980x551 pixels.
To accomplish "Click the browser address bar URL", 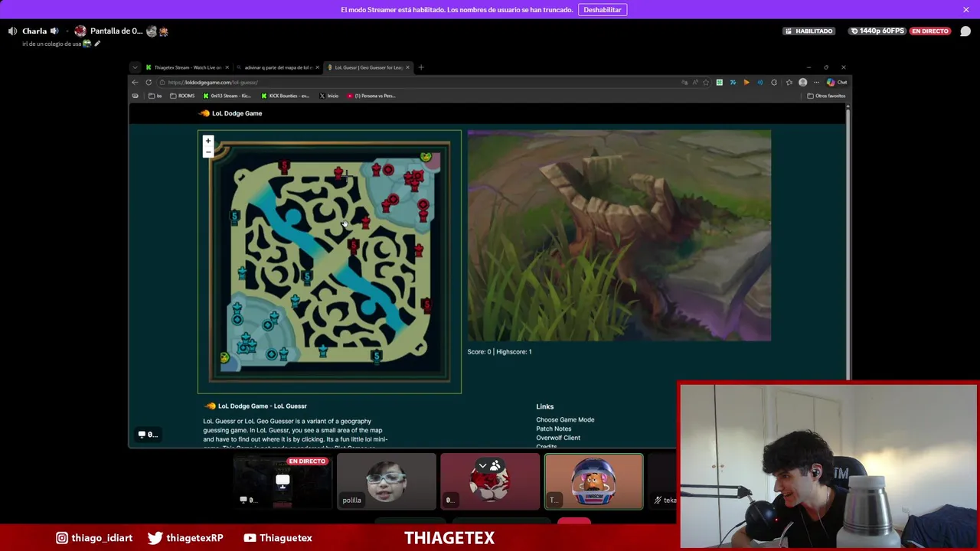I will [x=213, y=82].
